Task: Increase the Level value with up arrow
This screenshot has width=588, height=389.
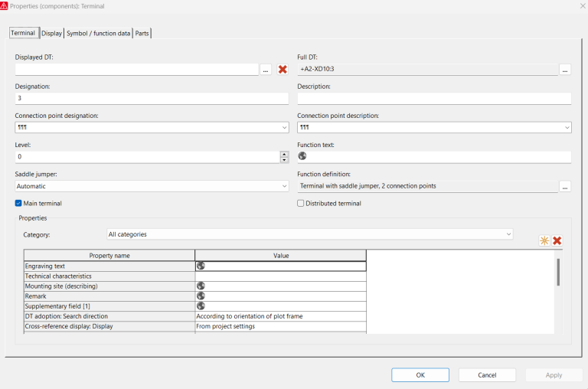Action: [x=284, y=154]
